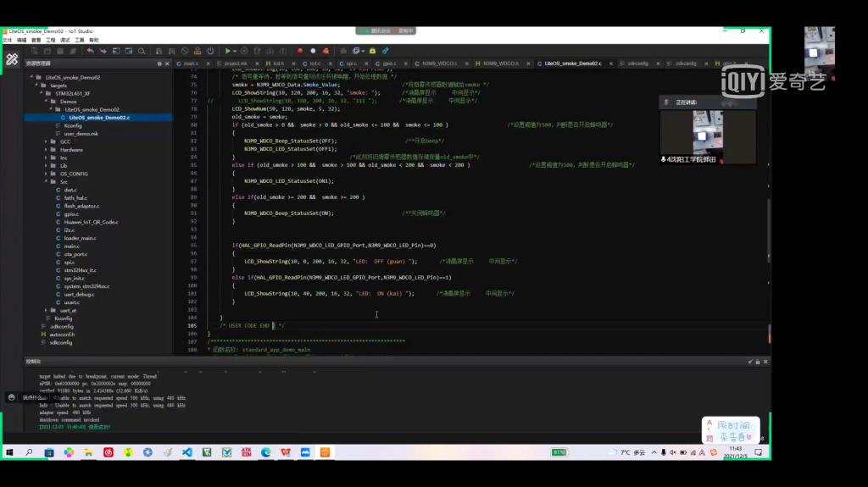
Task: Click the console panel lock icon
Action: point(758,362)
